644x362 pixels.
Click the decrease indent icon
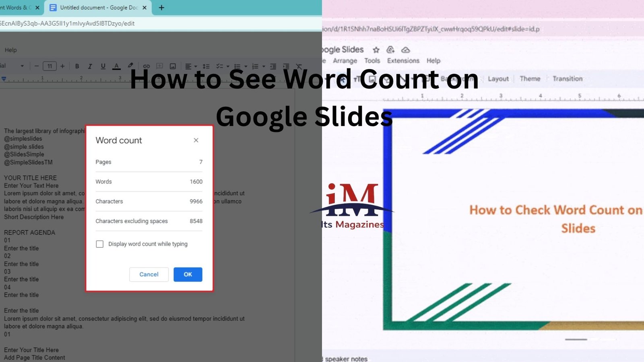click(x=273, y=66)
